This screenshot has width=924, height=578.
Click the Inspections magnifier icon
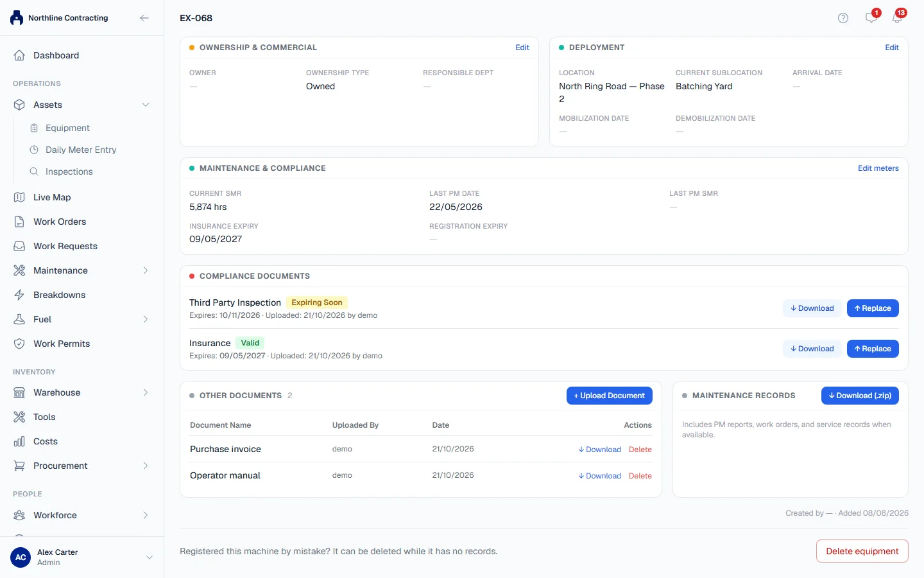coord(34,171)
